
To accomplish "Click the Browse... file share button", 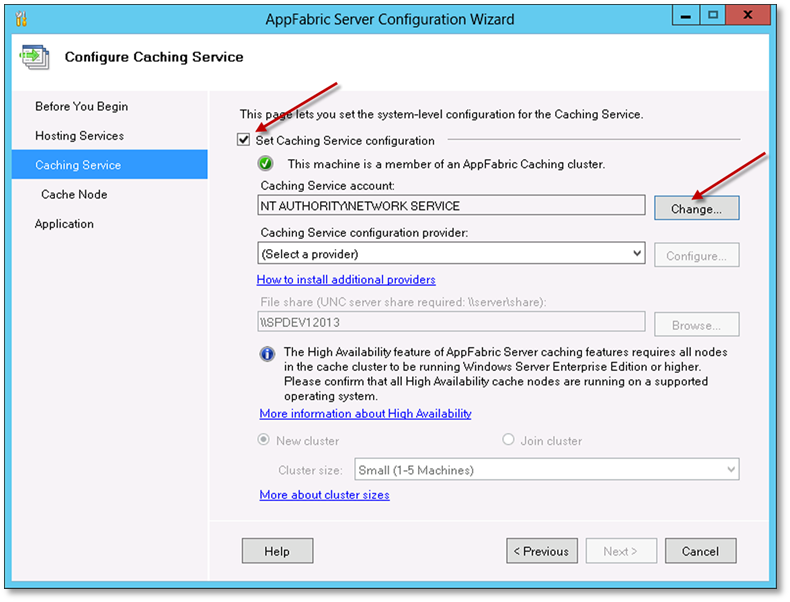I will (x=697, y=325).
